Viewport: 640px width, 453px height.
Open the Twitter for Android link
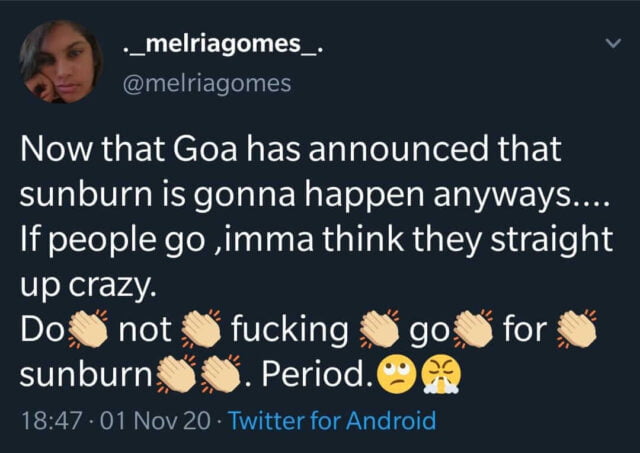click(332, 420)
